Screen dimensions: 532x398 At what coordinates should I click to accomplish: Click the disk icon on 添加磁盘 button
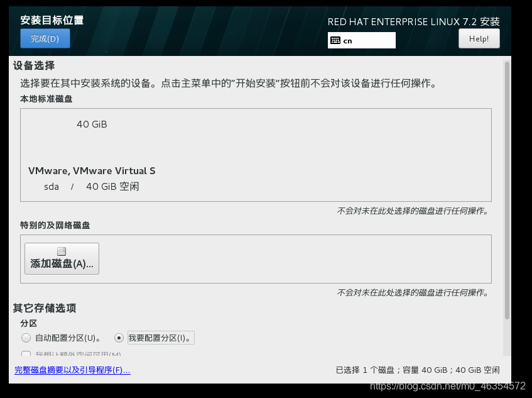(x=62, y=252)
